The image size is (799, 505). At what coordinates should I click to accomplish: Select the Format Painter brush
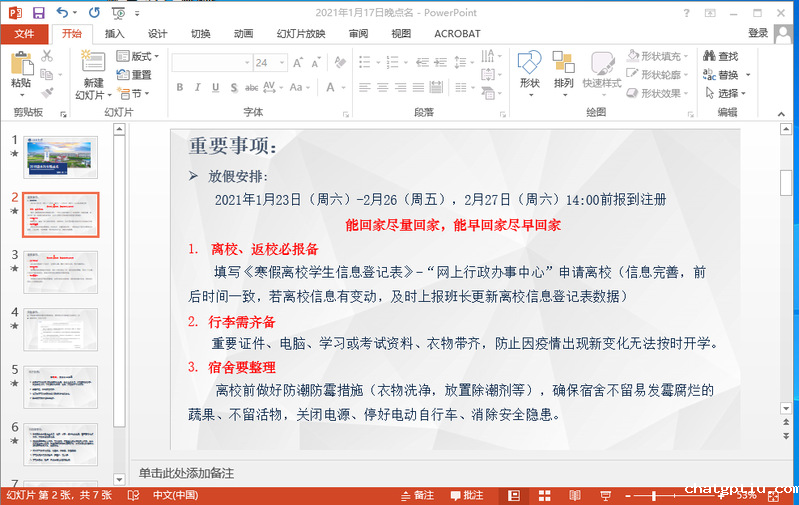coord(47,93)
